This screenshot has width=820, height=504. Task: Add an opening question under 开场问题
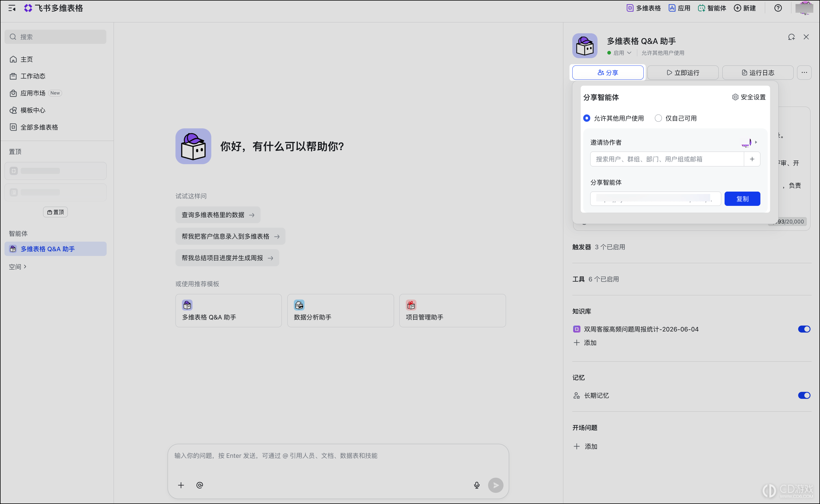coord(585,446)
